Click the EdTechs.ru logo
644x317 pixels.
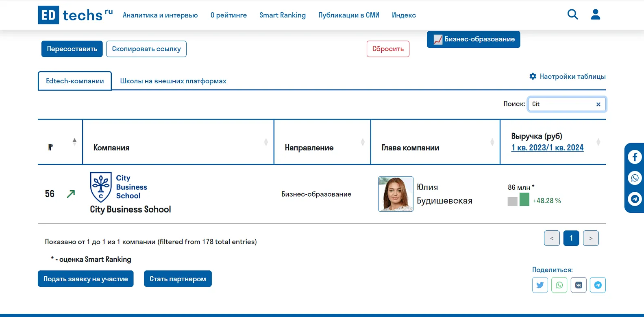75,15
